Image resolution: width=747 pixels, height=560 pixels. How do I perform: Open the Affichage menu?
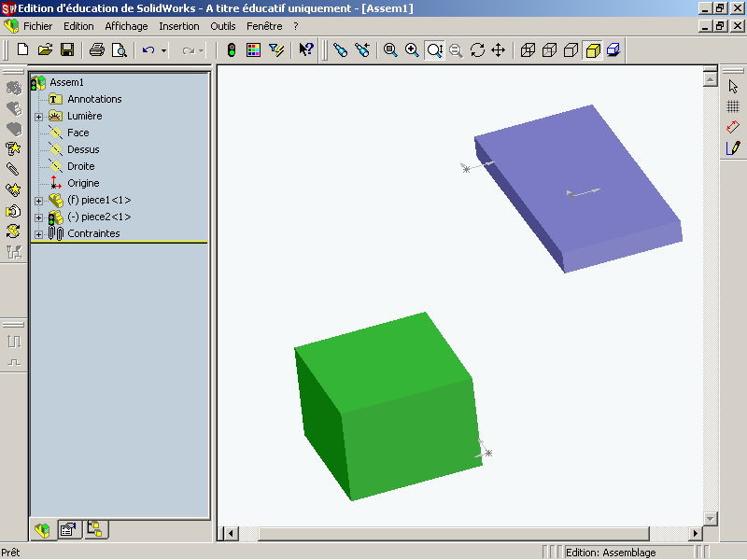(126, 26)
